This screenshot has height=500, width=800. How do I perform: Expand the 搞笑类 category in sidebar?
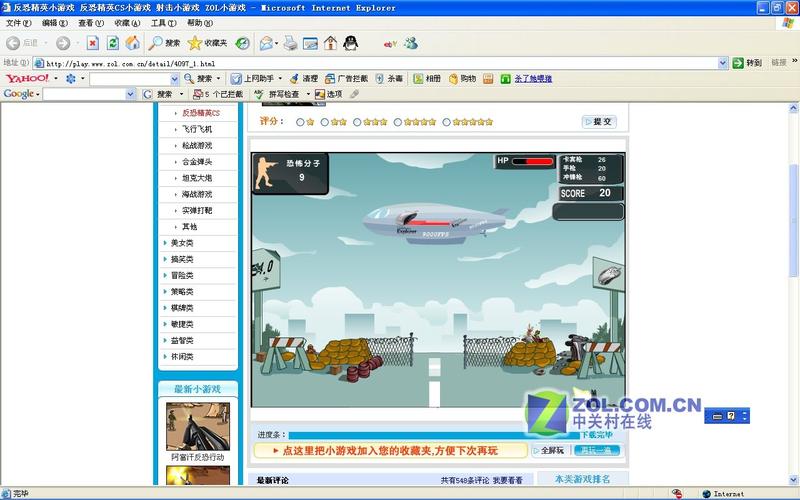pyautogui.click(x=182, y=259)
